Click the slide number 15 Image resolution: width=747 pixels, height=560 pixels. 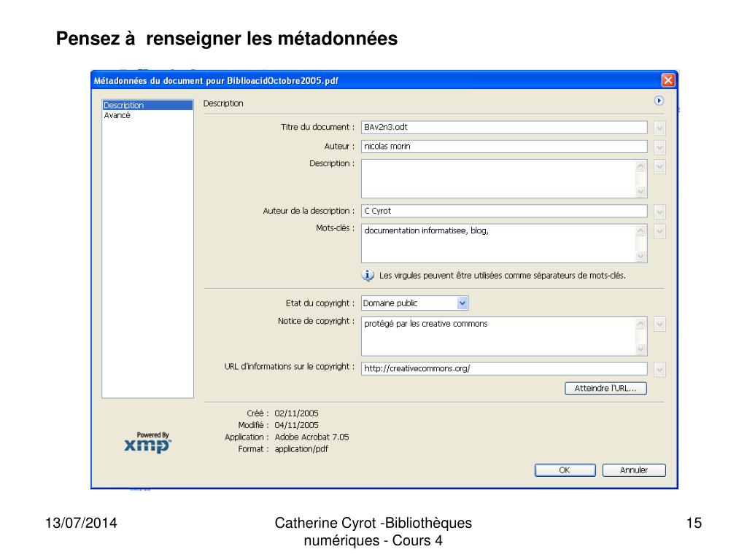[x=694, y=523]
